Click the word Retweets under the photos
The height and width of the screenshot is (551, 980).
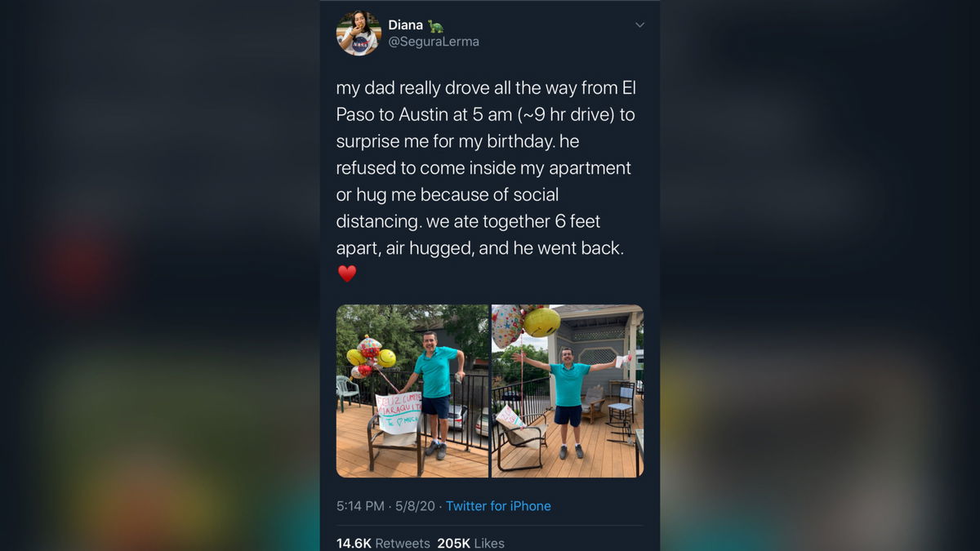403,543
